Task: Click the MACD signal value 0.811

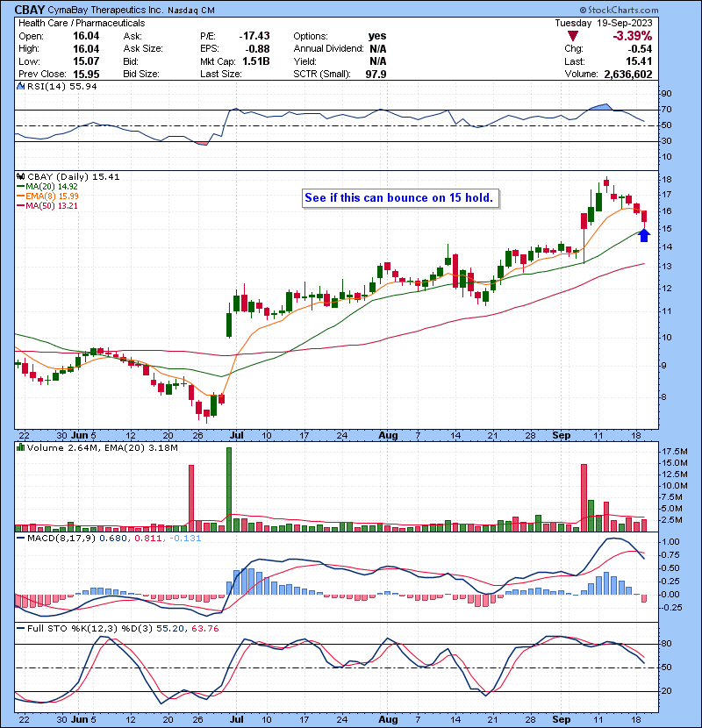Action: 147,539
